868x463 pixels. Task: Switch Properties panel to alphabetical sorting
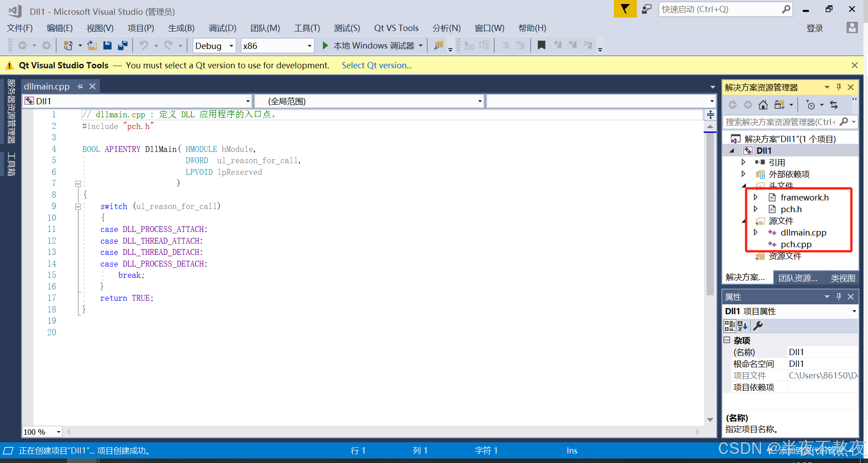(x=742, y=326)
